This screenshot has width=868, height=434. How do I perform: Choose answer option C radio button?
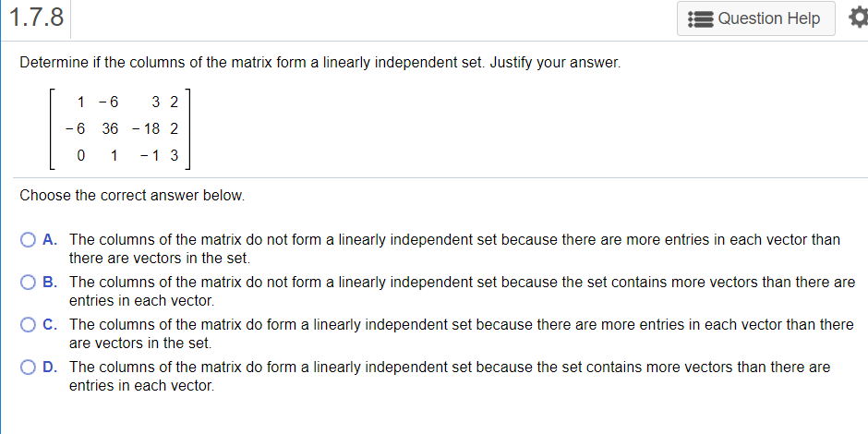click(x=28, y=324)
